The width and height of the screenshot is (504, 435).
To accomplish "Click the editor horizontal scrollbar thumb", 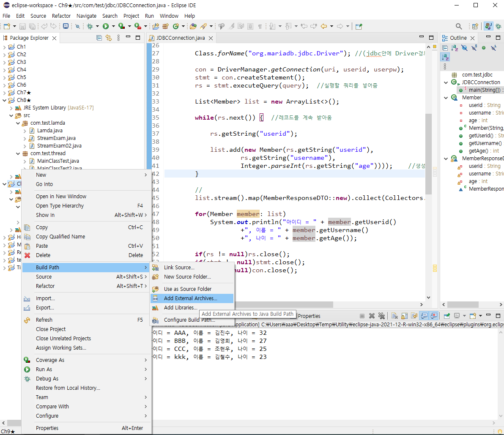I will tap(283, 304).
